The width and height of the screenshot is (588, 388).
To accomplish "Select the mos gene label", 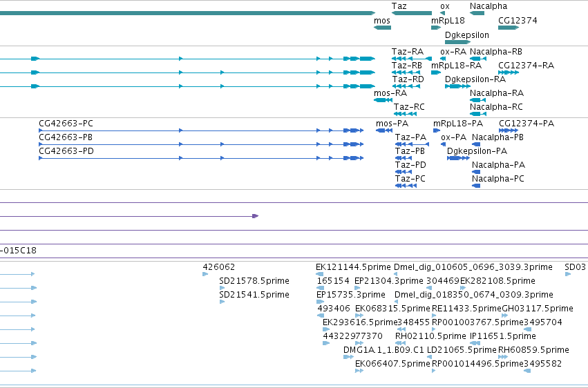I will [x=381, y=21].
